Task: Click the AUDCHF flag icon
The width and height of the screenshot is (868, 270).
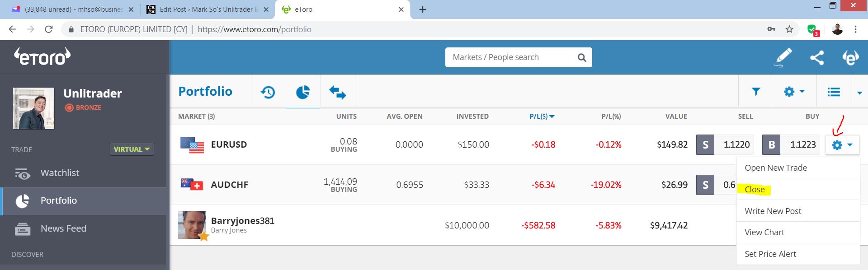Action: 192,184
